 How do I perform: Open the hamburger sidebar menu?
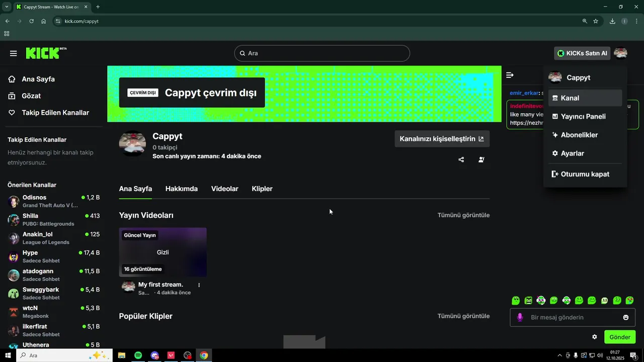point(14,53)
